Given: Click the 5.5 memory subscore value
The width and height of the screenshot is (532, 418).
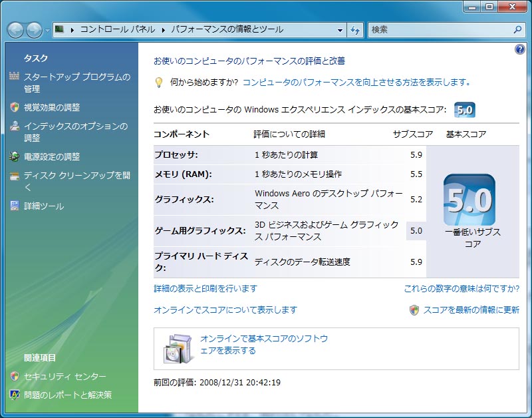Looking at the screenshot, I should point(416,174).
